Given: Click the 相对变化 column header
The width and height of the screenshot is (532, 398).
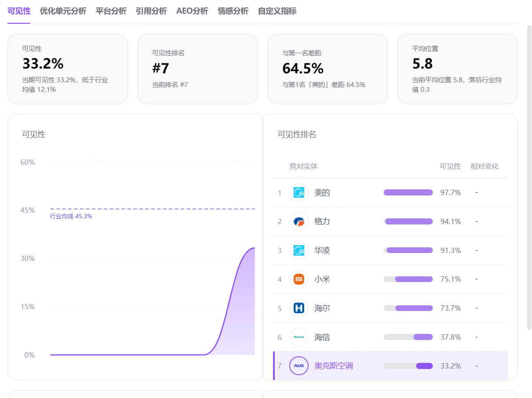Looking at the screenshot, I should [x=485, y=166].
